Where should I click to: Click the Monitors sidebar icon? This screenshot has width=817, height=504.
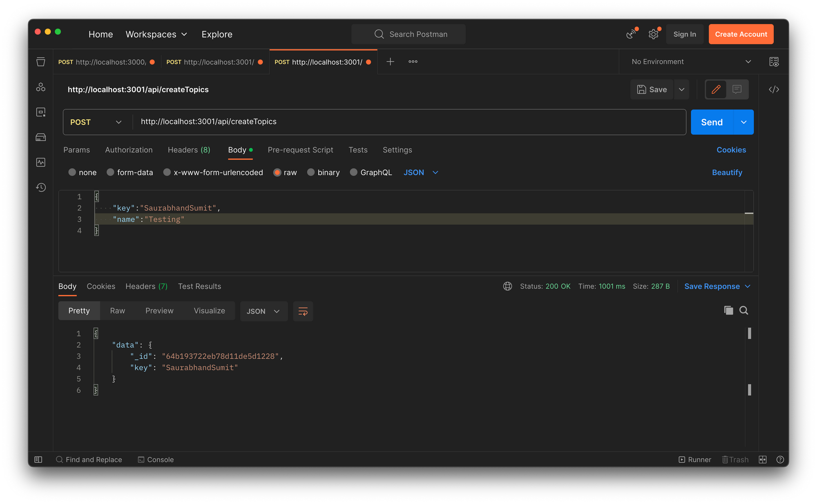click(41, 162)
